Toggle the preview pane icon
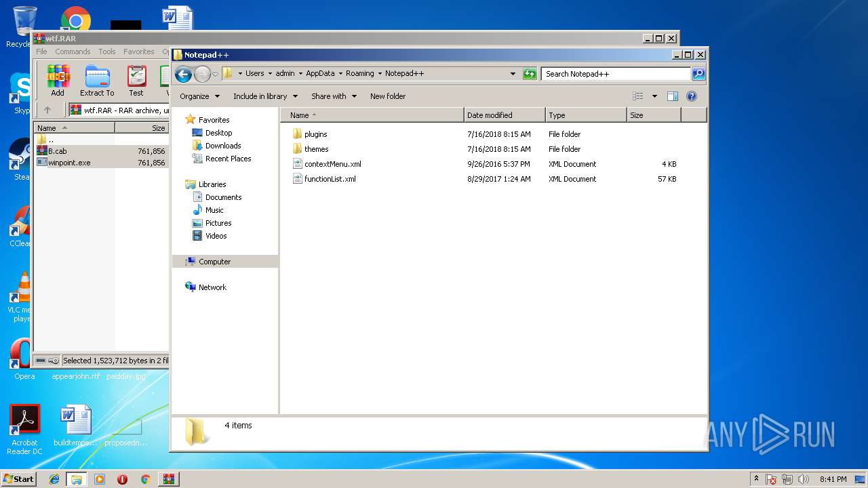 click(x=673, y=96)
